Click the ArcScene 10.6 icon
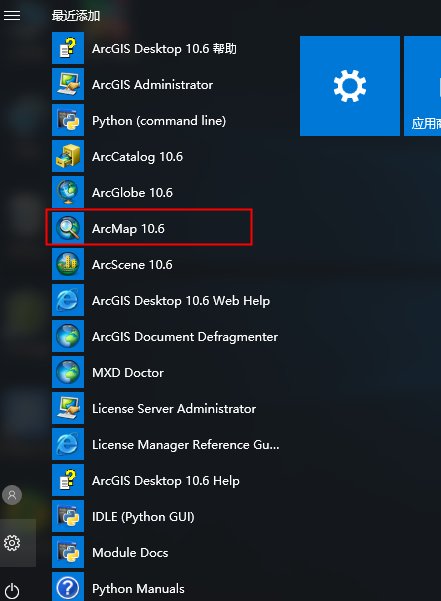This screenshot has width=441, height=601. coord(68,264)
